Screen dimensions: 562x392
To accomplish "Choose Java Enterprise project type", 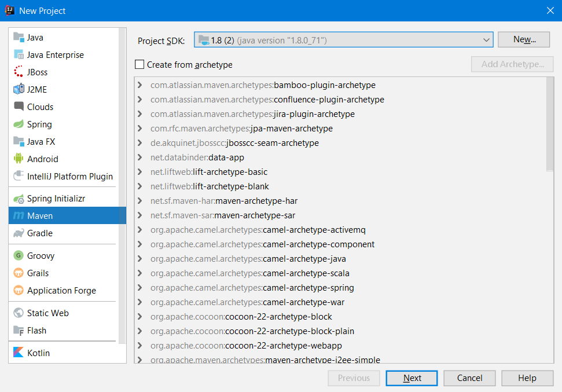I will coord(55,55).
